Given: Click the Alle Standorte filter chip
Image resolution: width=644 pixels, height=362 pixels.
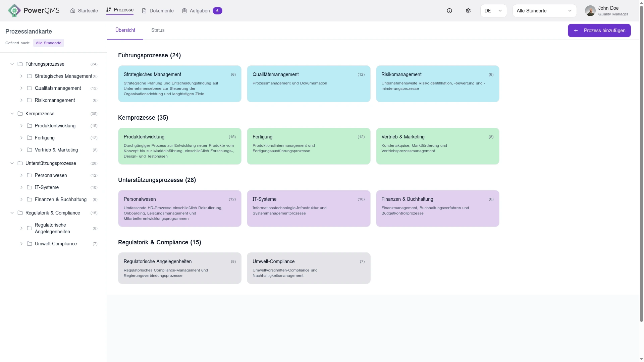Looking at the screenshot, I should pyautogui.click(x=49, y=43).
